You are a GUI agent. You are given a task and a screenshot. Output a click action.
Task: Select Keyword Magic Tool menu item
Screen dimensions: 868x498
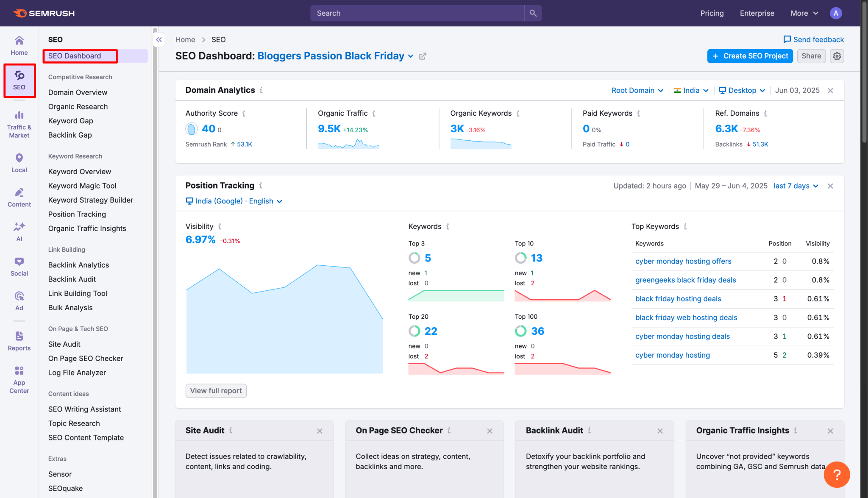pyautogui.click(x=82, y=186)
